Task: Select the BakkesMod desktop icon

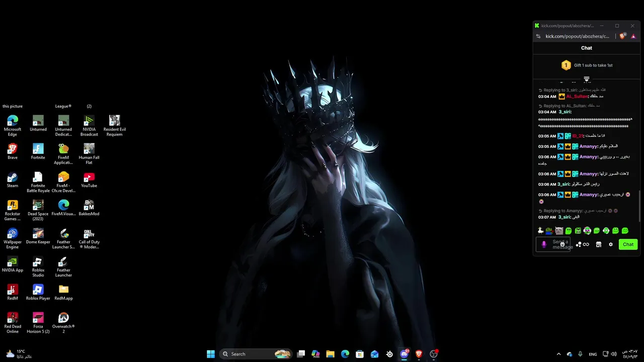Action: (89, 208)
